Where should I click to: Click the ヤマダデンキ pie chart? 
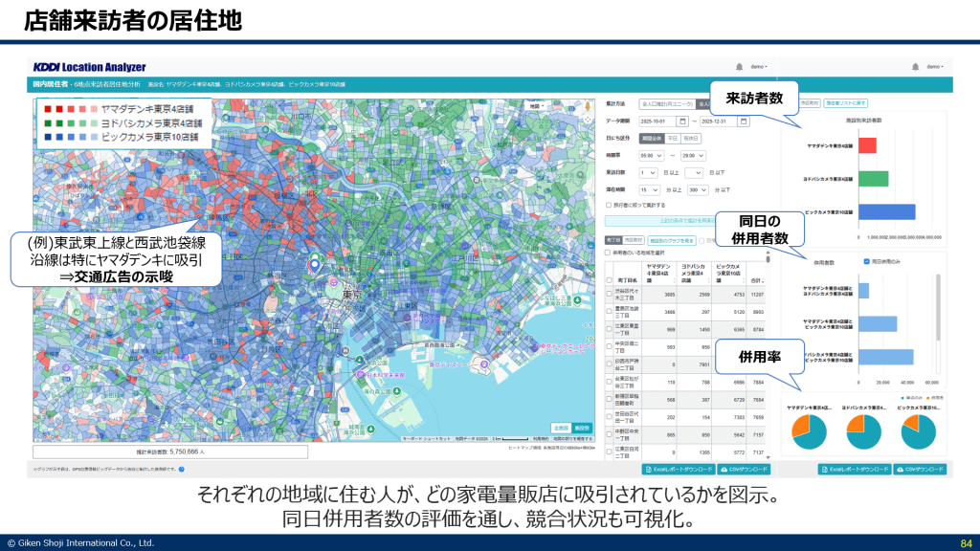click(810, 431)
